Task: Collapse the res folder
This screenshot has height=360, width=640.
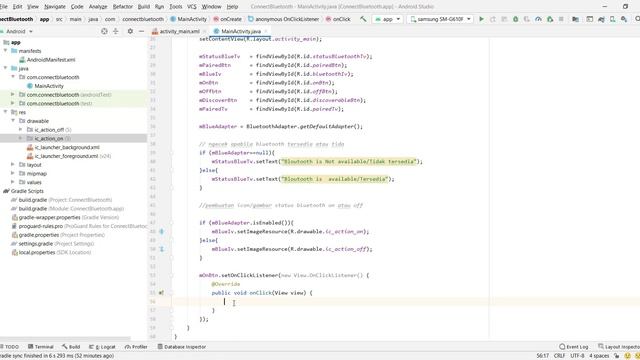Action: [6, 112]
